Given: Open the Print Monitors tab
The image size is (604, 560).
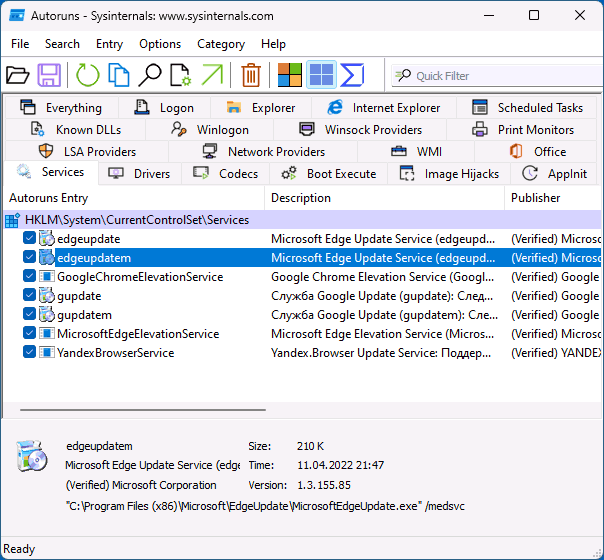Looking at the screenshot, I should 523,130.
